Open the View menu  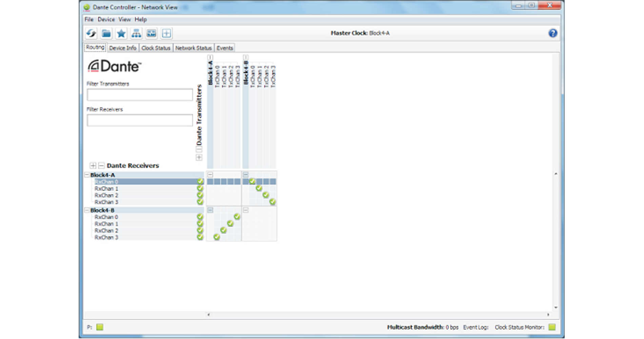(x=124, y=19)
